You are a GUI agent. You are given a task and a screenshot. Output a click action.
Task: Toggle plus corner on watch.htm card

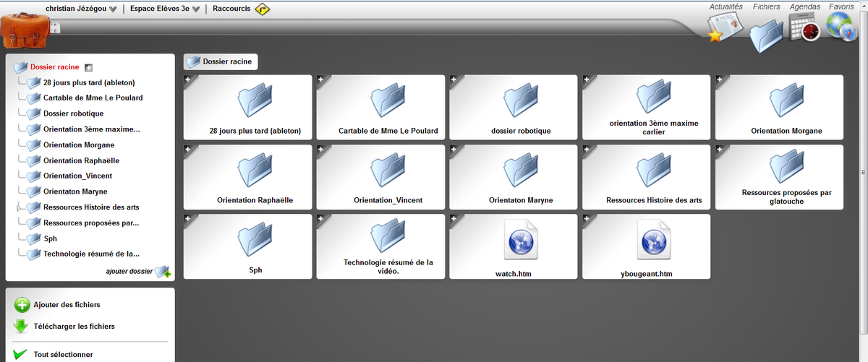pos(455,219)
